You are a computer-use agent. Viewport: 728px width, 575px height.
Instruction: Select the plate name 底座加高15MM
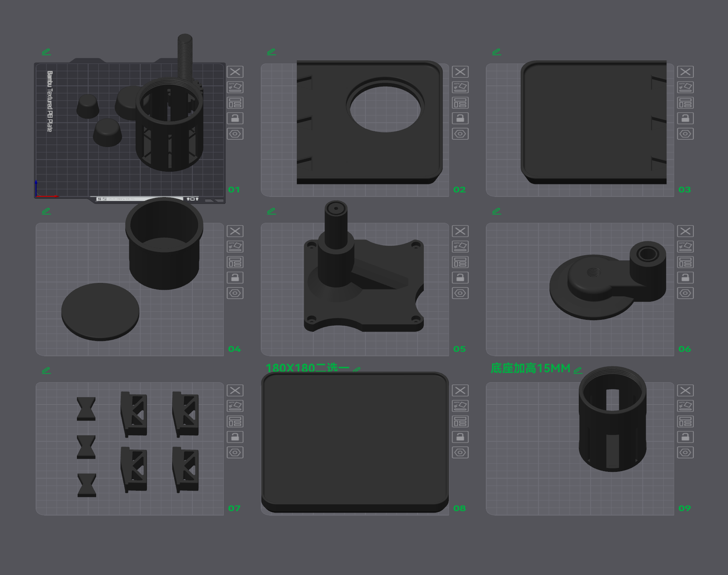pyautogui.click(x=530, y=368)
